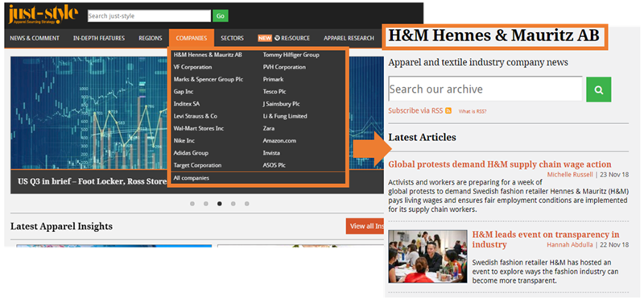Choose Invista in the dropdown
This screenshot has width=644, height=299.
(271, 153)
